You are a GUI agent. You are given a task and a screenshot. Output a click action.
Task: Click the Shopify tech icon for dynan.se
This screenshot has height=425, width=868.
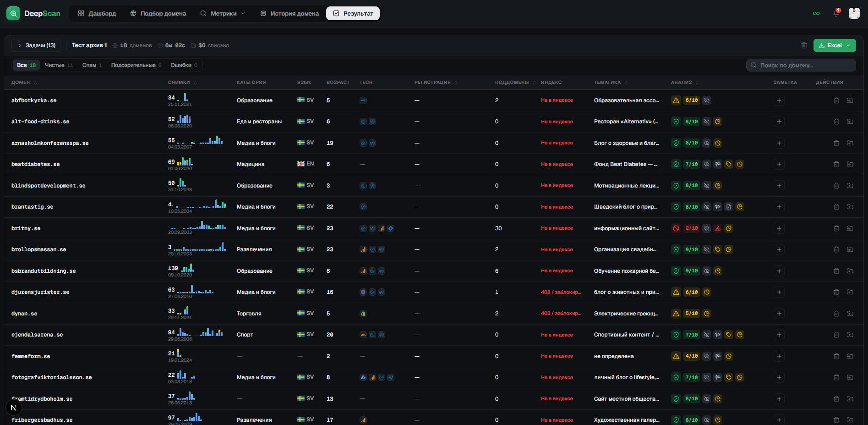pos(363,314)
